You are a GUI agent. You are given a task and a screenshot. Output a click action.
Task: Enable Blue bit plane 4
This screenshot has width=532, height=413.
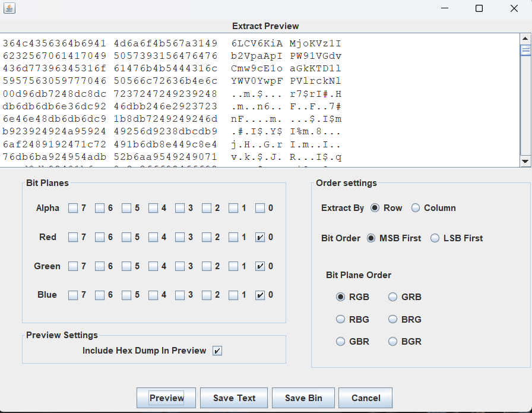point(153,295)
